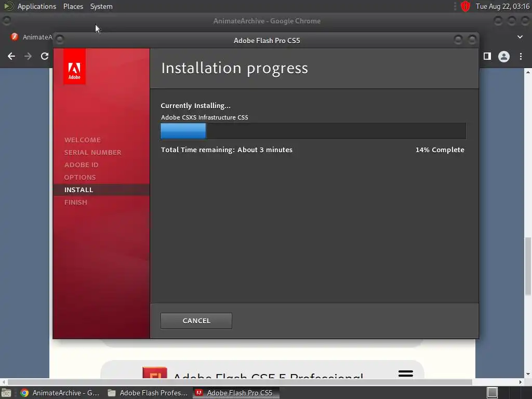Screen dimensions: 532x399
Task: Click 'Adobe CSXS Infrastructure CS5' component label
Action: click(205, 117)
